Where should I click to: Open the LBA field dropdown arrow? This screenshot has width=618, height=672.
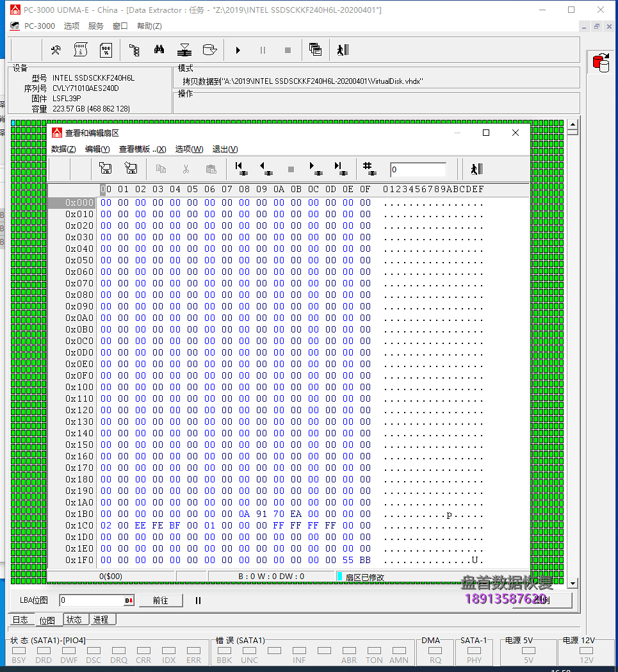point(129,601)
